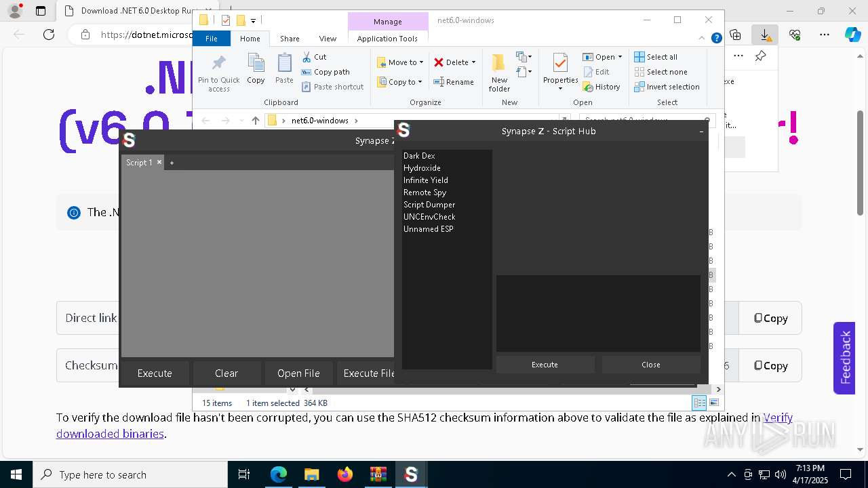Click the Edit item in Open group
This screenshot has height=488, width=868.
[596, 72]
